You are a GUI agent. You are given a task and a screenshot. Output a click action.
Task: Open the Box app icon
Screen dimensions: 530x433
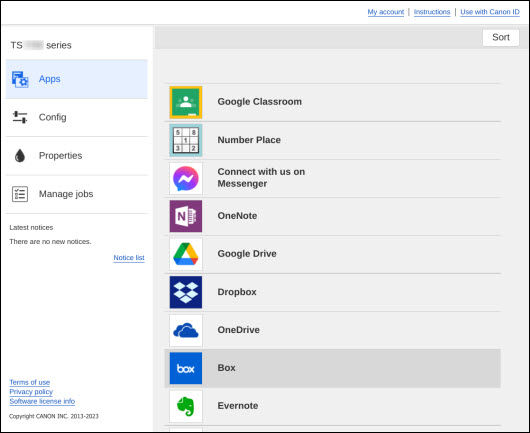pos(186,368)
